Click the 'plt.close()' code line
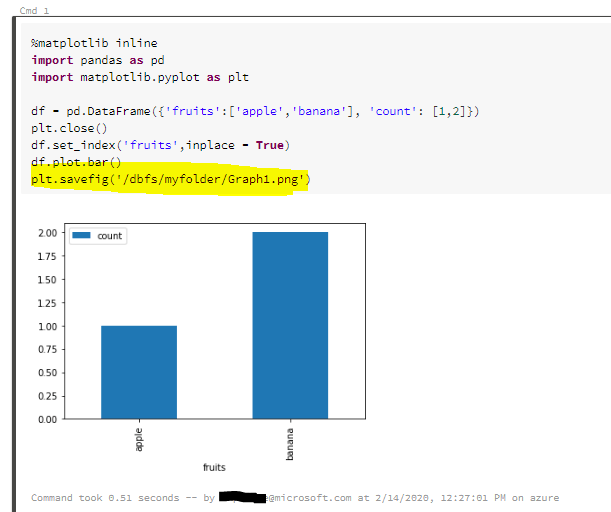The width and height of the screenshot is (611, 512). tap(69, 128)
